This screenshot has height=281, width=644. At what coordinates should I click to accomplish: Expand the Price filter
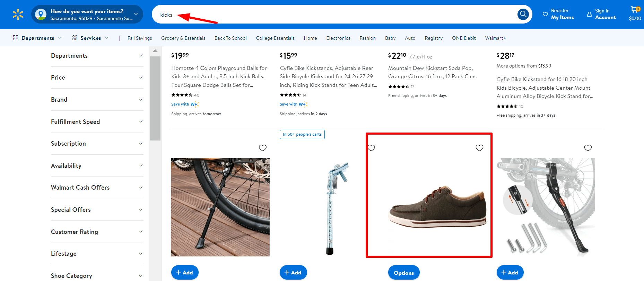97,78
